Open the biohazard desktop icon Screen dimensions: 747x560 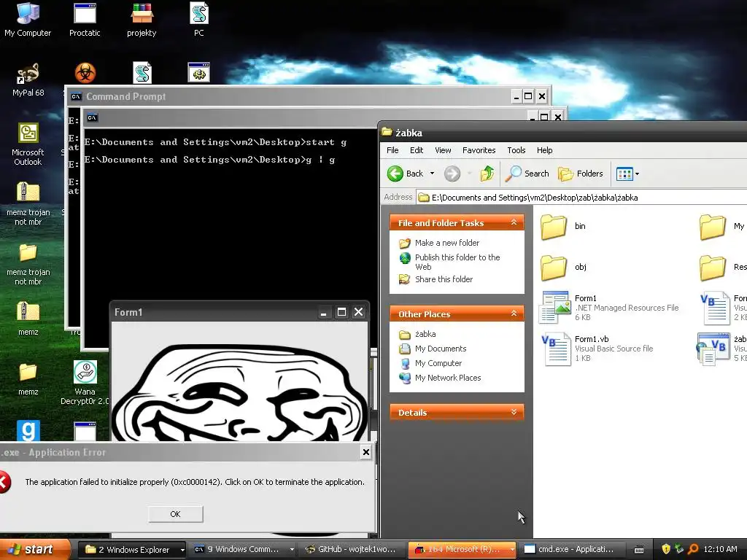click(85, 73)
